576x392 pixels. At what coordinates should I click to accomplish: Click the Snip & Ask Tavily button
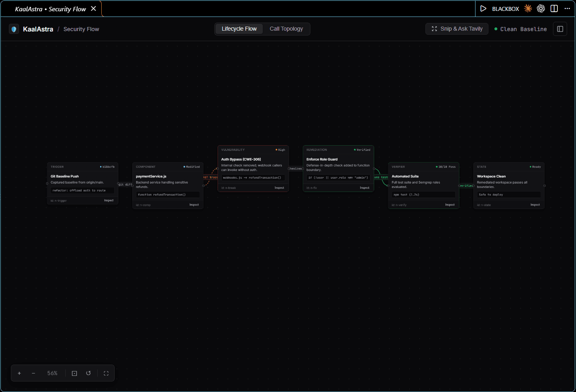point(457,29)
